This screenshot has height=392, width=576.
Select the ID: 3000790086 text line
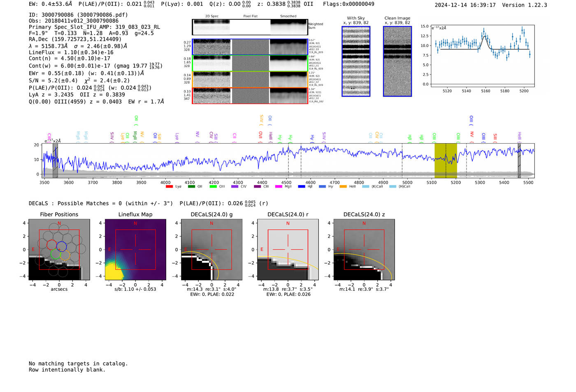[x=78, y=15]
